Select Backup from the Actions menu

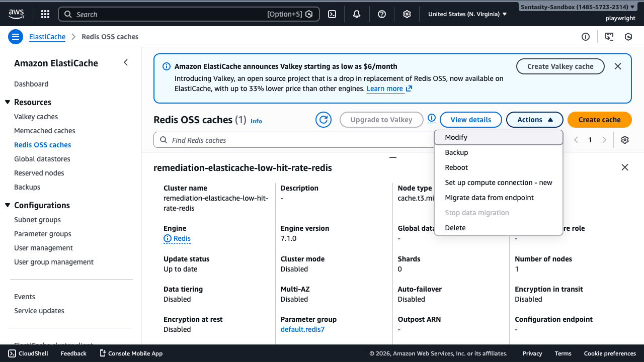tap(456, 152)
